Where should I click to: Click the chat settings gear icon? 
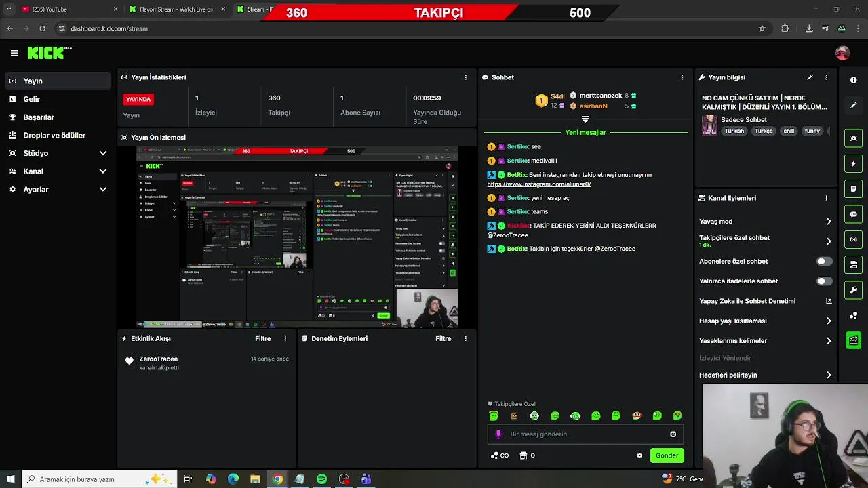point(639,455)
